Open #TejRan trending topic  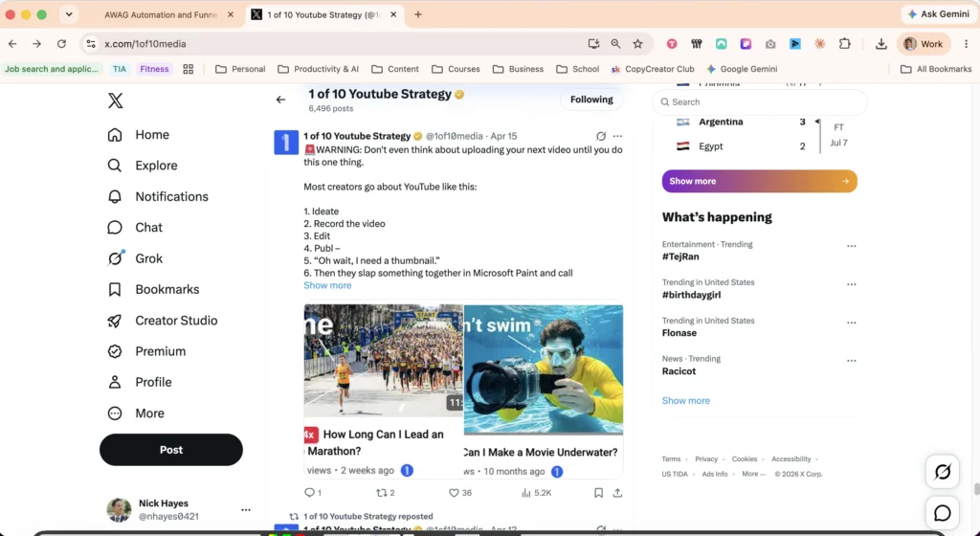coord(680,257)
